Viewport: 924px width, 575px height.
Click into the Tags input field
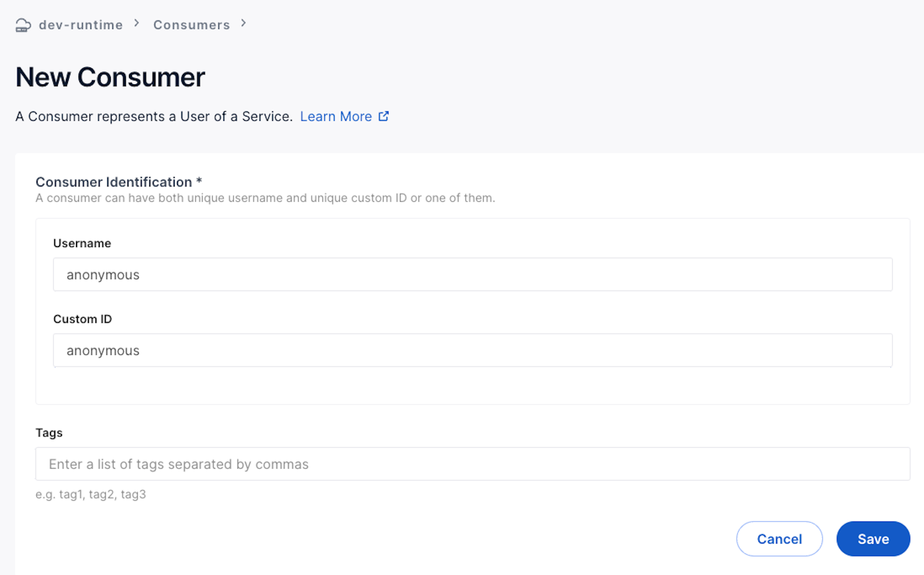tap(472, 464)
